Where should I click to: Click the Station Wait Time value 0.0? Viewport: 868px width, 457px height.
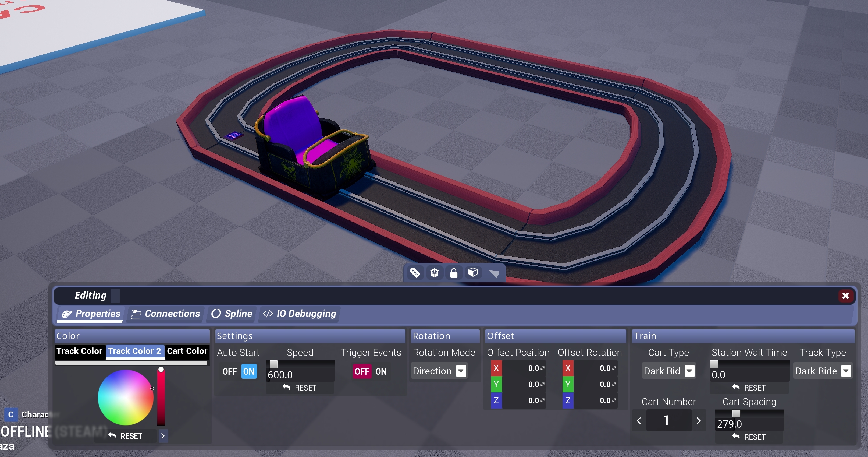(749, 375)
